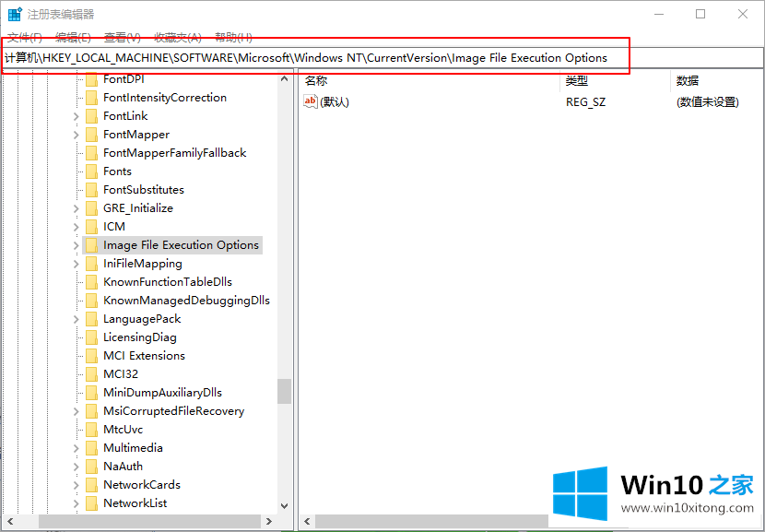Click the LicensingDiag folder icon
This screenshot has height=532, width=765.
tap(91, 337)
